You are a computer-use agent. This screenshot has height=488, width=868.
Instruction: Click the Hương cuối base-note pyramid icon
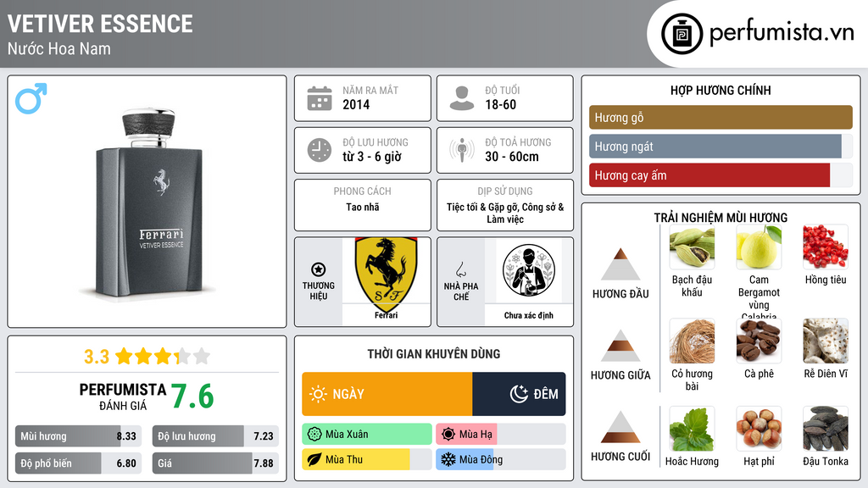coord(620,427)
